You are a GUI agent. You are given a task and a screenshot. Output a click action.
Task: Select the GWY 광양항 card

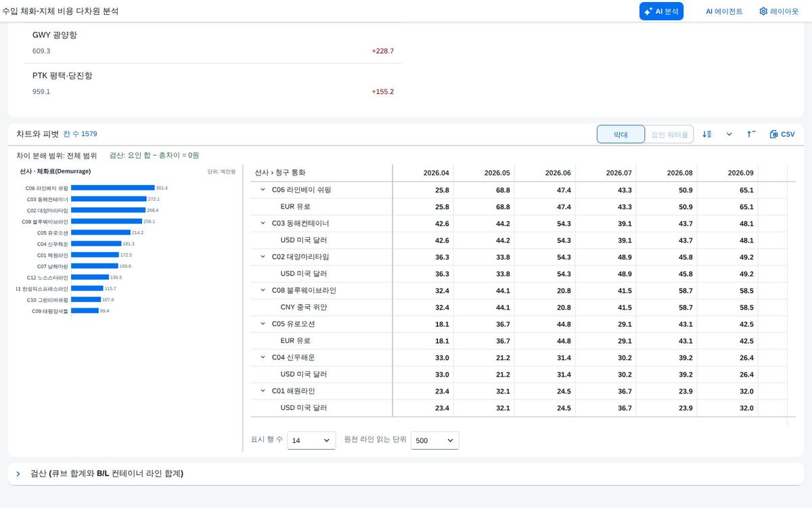213,43
